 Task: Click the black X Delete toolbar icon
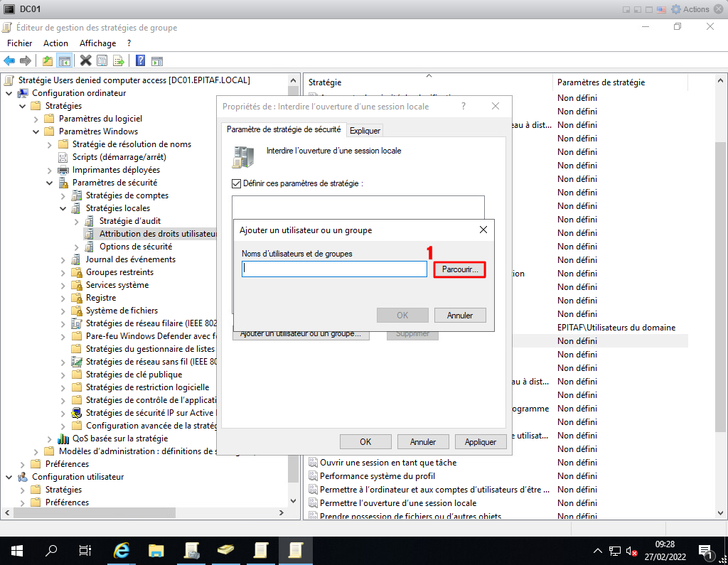86,60
